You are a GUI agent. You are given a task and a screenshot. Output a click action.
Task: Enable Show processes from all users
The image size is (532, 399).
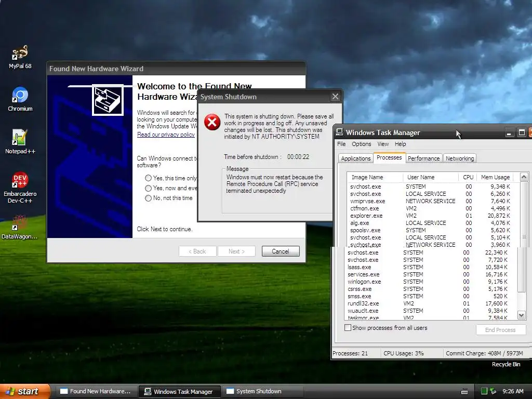coord(348,328)
